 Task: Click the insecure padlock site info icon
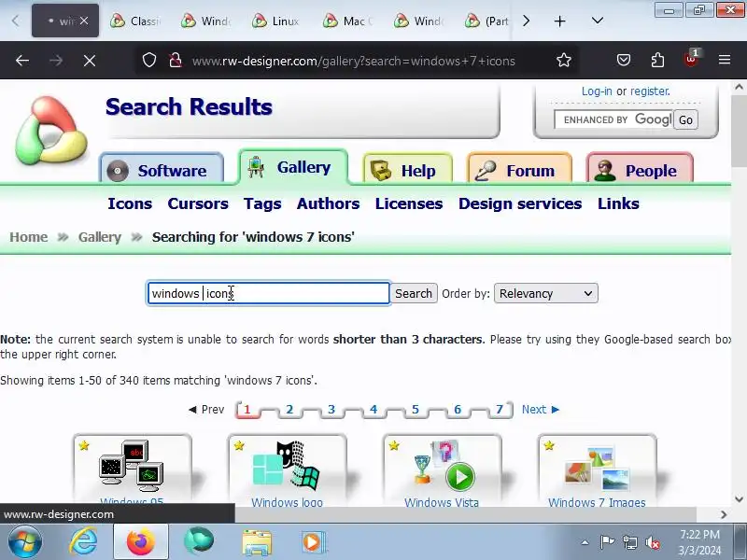point(176,60)
